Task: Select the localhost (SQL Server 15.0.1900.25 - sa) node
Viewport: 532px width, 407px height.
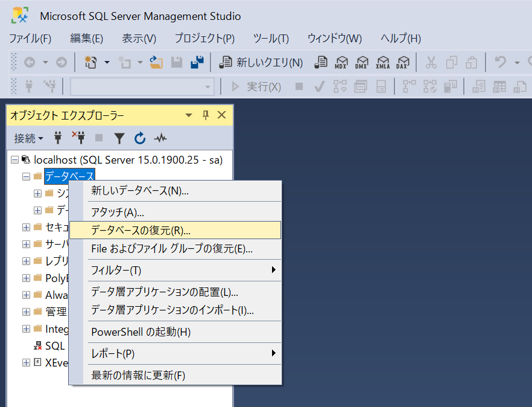Action: [128, 159]
